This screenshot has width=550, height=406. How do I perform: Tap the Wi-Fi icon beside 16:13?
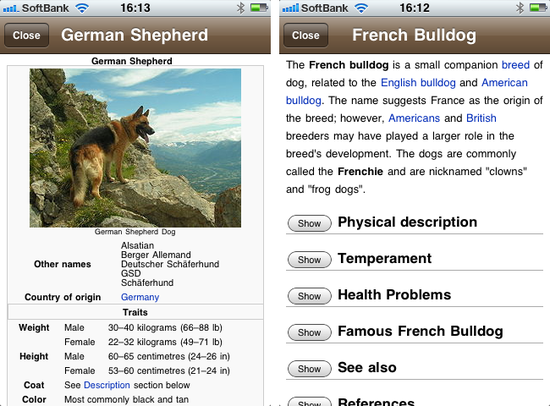pyautogui.click(x=82, y=8)
